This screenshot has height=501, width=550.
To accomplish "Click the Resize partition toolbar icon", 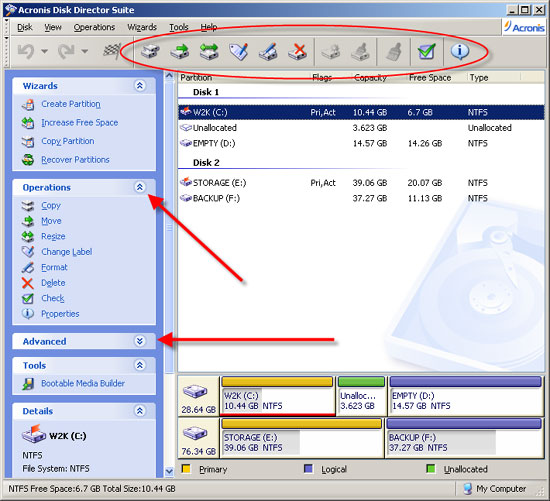I will point(209,52).
